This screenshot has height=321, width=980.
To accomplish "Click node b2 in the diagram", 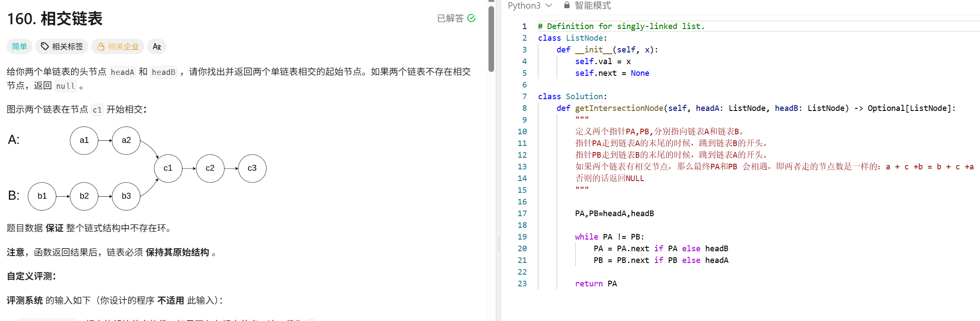I will click(x=84, y=196).
